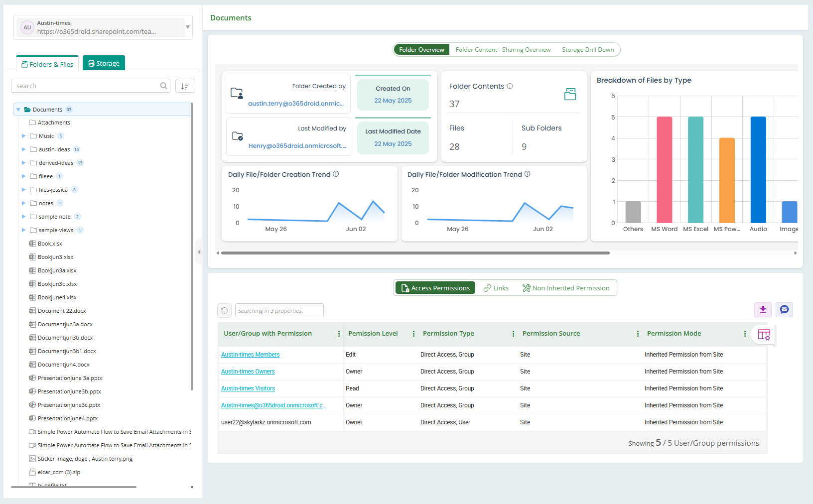Image resolution: width=813 pixels, height=504 pixels.
Task: Open the Austin-times Visitors link
Action: click(x=248, y=388)
